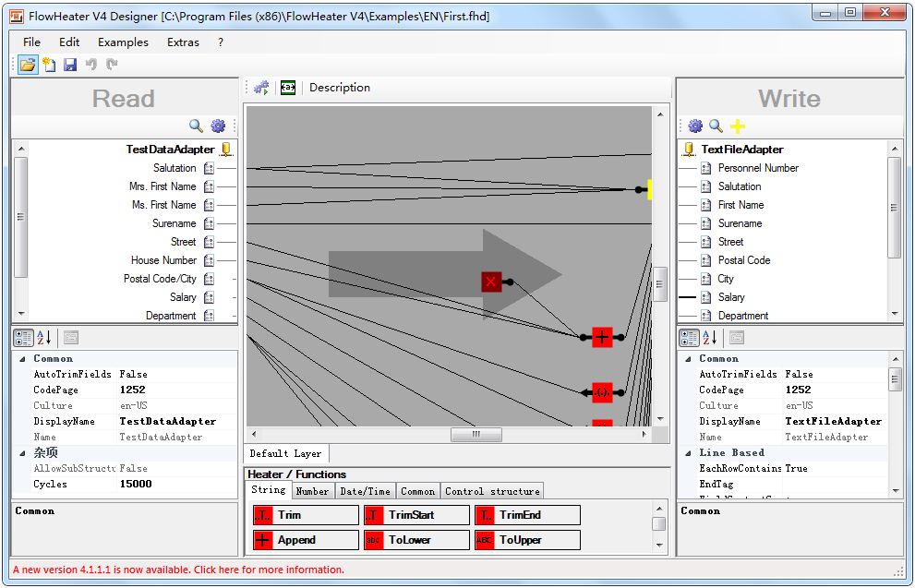915x588 pixels.
Task: Open the Edit menu
Action: (x=69, y=42)
